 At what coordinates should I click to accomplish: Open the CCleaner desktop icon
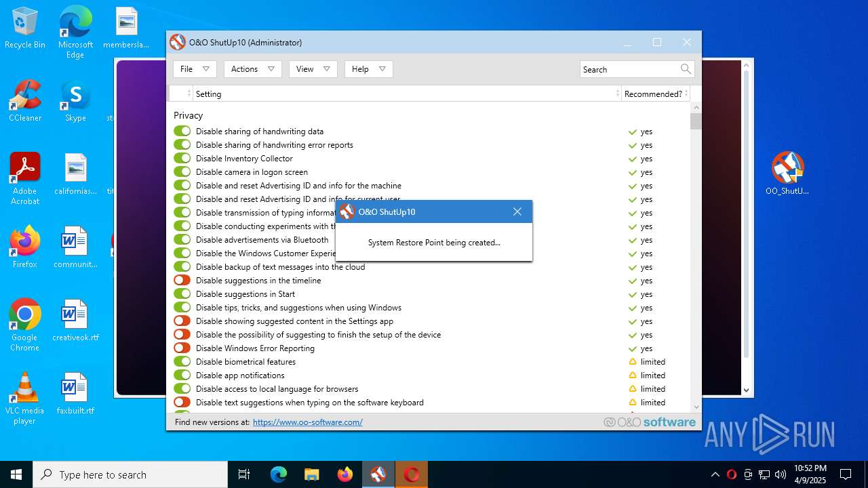pos(25,101)
